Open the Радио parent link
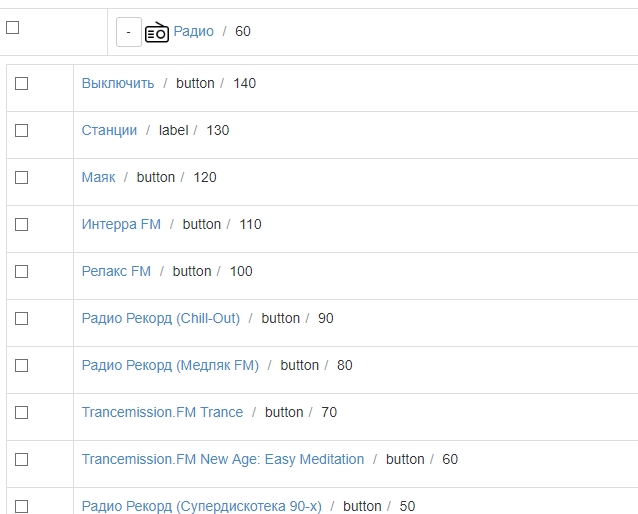The image size is (638, 514). click(193, 31)
